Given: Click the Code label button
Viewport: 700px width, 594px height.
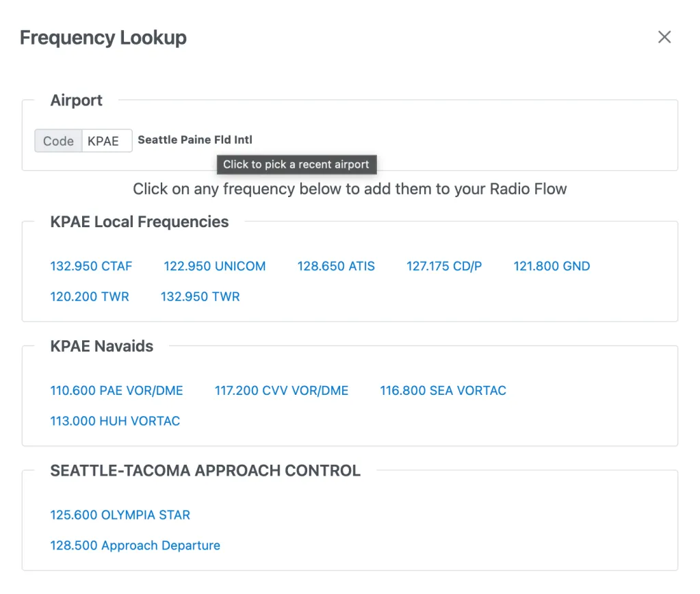Looking at the screenshot, I should [58, 141].
